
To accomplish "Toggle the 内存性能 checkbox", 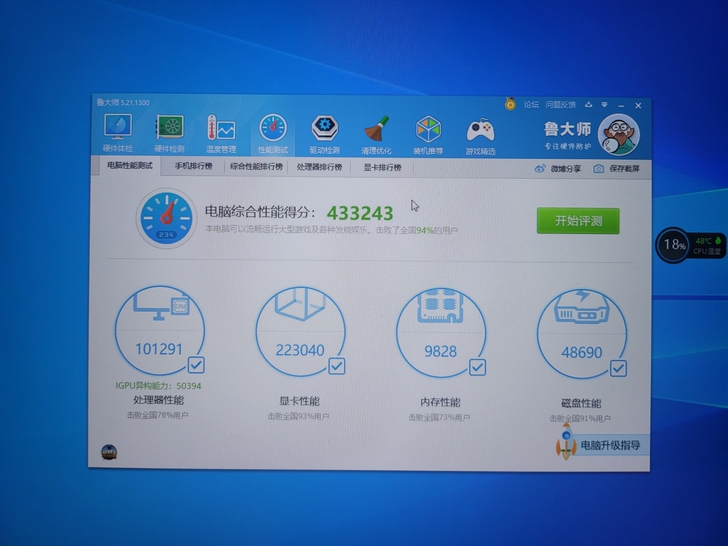I will [x=477, y=367].
